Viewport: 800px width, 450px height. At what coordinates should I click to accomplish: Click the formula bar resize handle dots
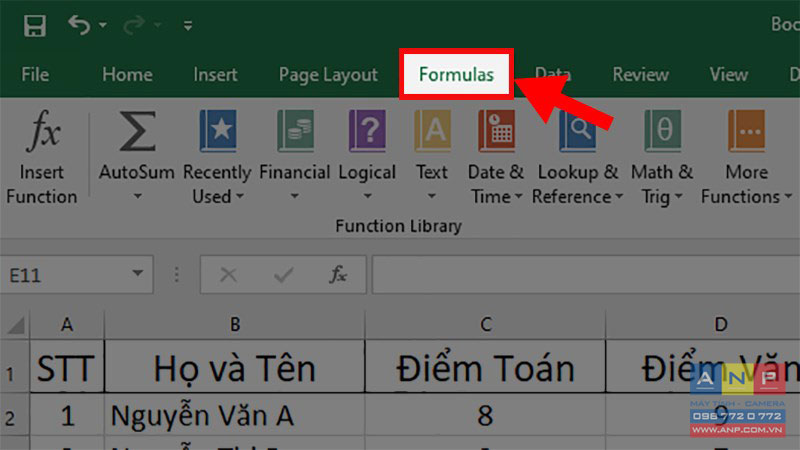click(x=177, y=275)
